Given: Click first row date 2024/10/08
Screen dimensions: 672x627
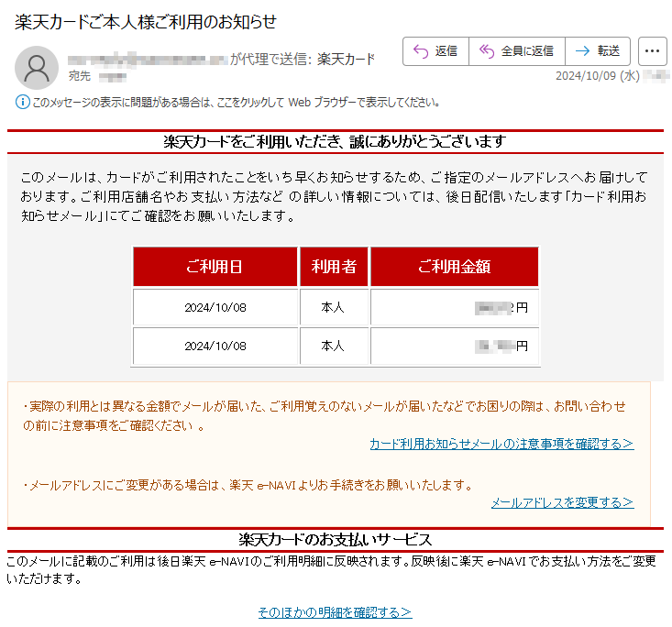Looking at the screenshot, I should 215,307.
